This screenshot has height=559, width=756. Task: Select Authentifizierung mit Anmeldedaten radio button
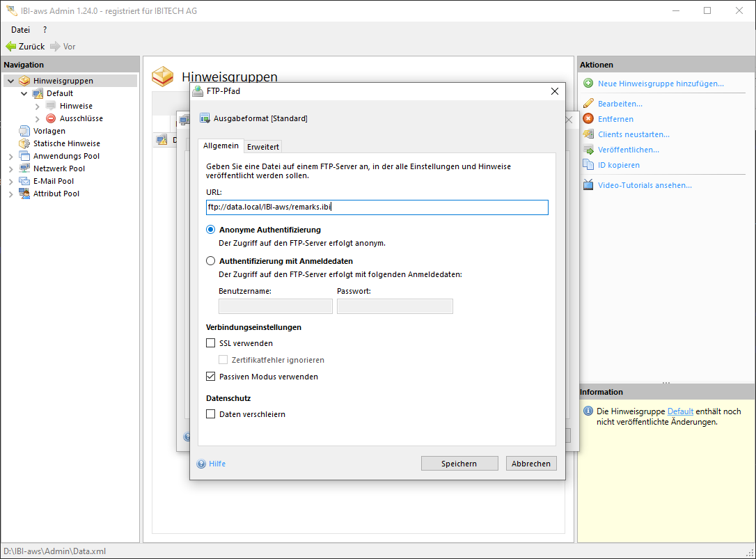point(211,261)
